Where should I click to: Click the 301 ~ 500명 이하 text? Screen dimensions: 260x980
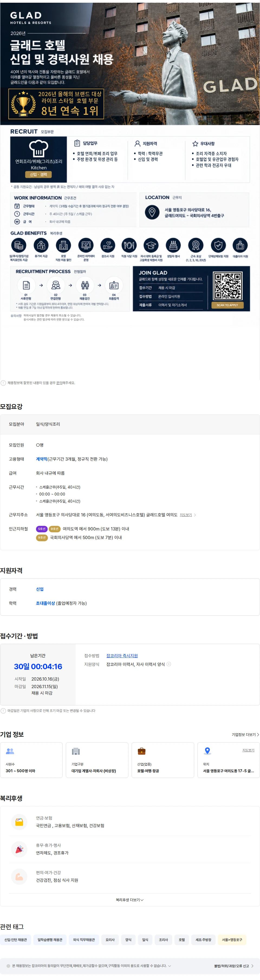[20, 771]
